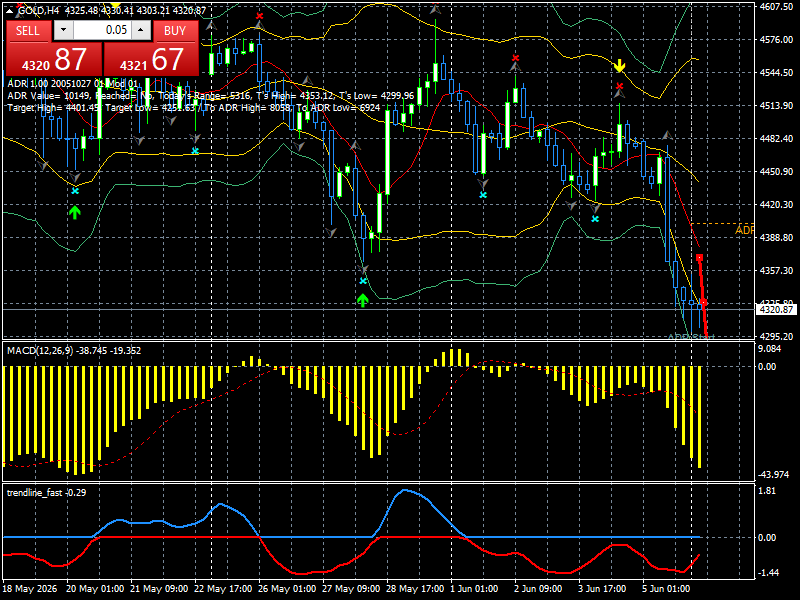The image size is (800, 600).
Task: Click the '5 Jun 01:00' time label
Action: coord(666,589)
